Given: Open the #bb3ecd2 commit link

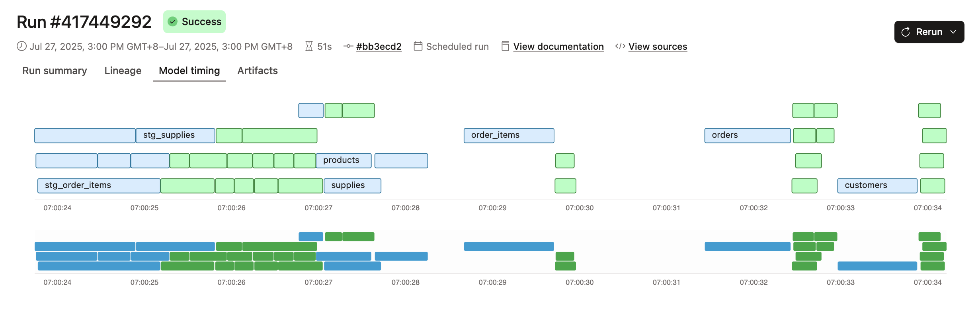Looking at the screenshot, I should click(379, 47).
